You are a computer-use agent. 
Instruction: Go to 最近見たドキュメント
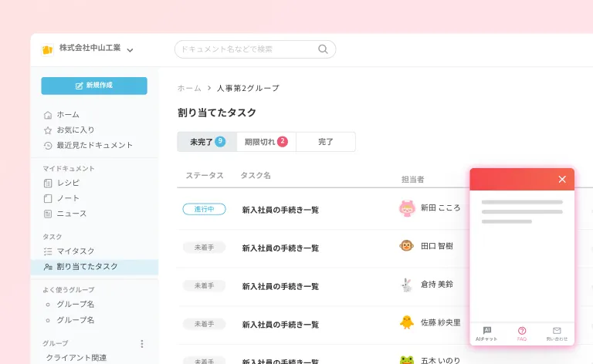[94, 145]
